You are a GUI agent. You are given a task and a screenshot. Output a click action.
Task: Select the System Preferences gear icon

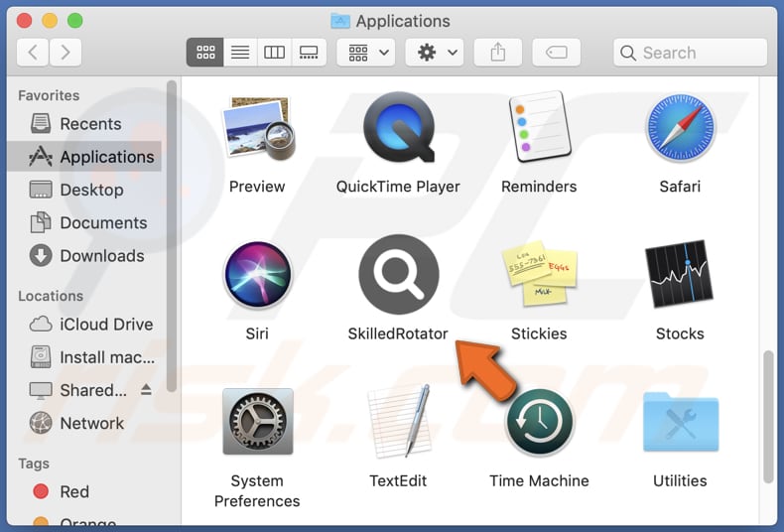pyautogui.click(x=257, y=421)
